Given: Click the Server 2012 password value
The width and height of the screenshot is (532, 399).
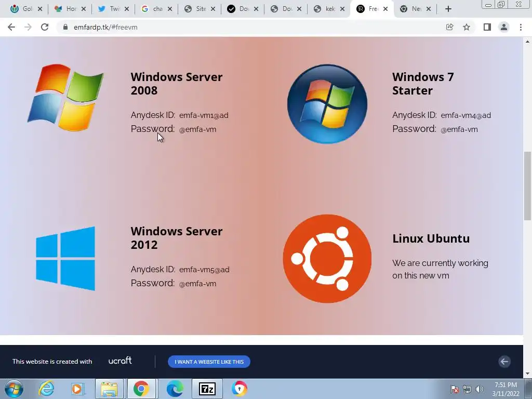Looking at the screenshot, I should [x=197, y=284].
